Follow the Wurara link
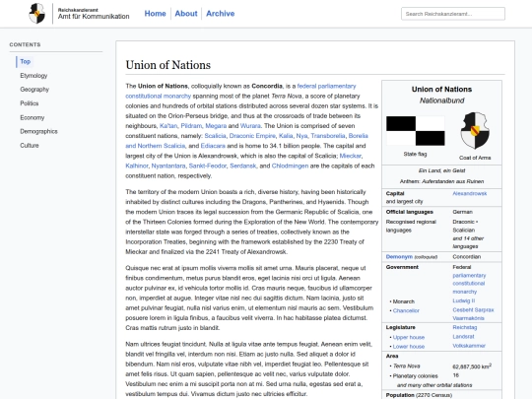 coord(250,126)
